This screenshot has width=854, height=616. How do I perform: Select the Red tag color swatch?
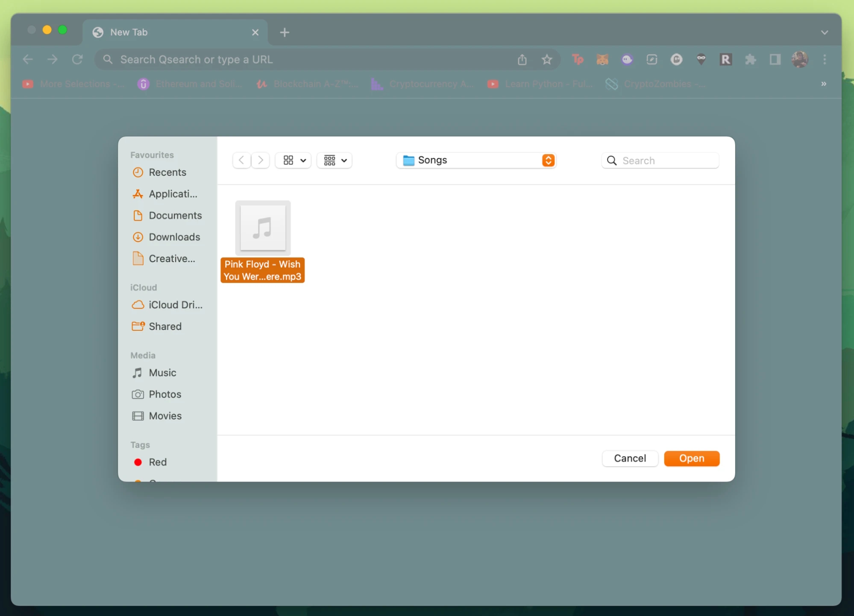pos(138,462)
